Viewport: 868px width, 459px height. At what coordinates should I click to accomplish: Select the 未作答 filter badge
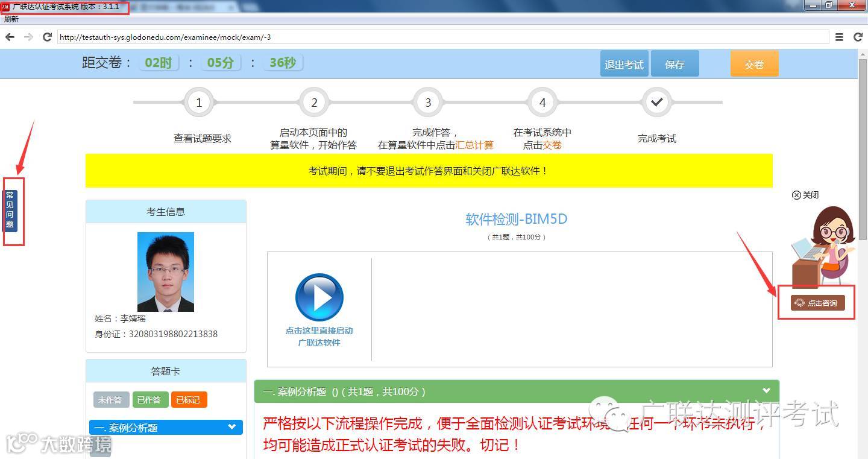point(112,399)
